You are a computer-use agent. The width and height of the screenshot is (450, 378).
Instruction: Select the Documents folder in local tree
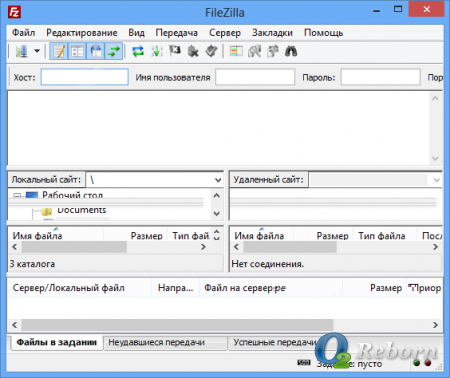81,210
